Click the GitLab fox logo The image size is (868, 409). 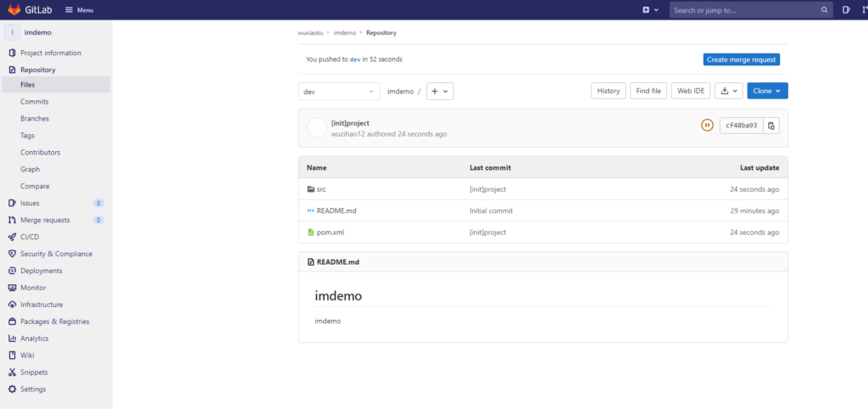[x=14, y=9]
